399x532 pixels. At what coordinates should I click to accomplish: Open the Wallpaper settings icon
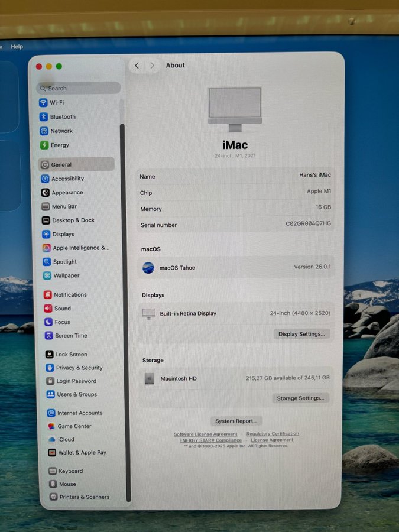click(x=47, y=275)
